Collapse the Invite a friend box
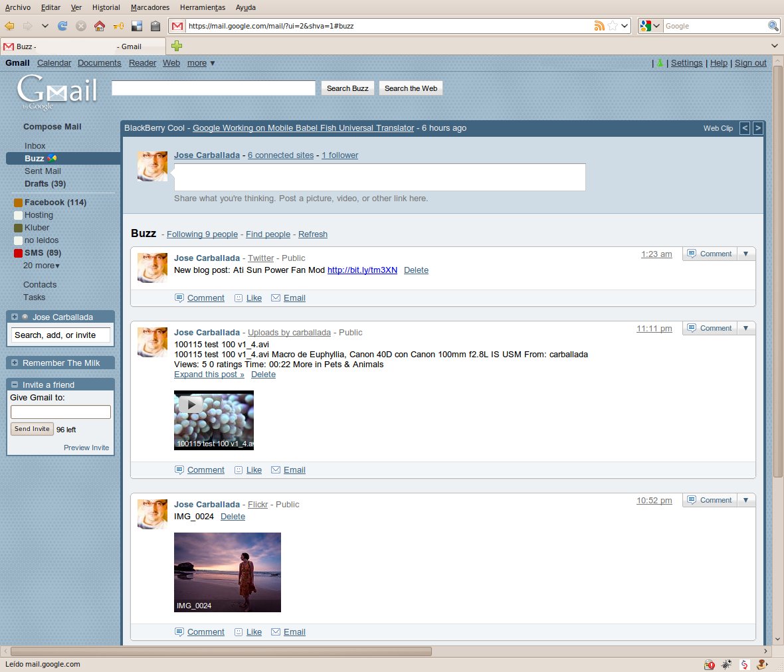Image resolution: width=784 pixels, height=672 pixels. tap(15, 384)
